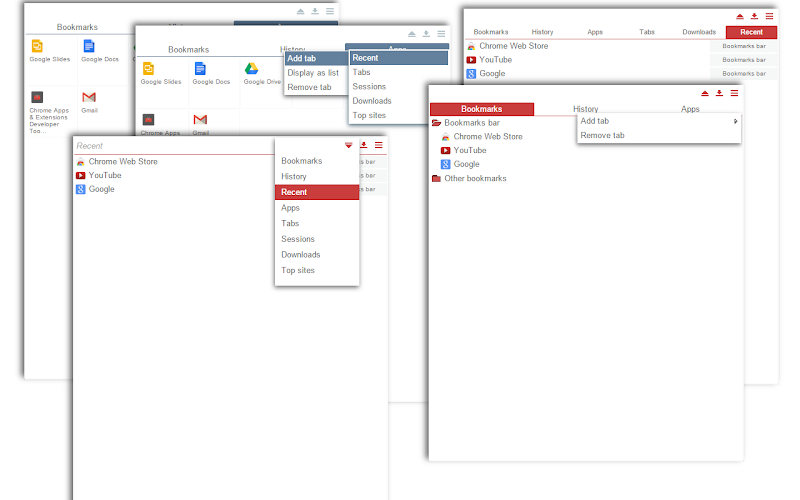Pick Recent in the blue Add tab submenu
The image size is (800, 500).
[x=398, y=58]
